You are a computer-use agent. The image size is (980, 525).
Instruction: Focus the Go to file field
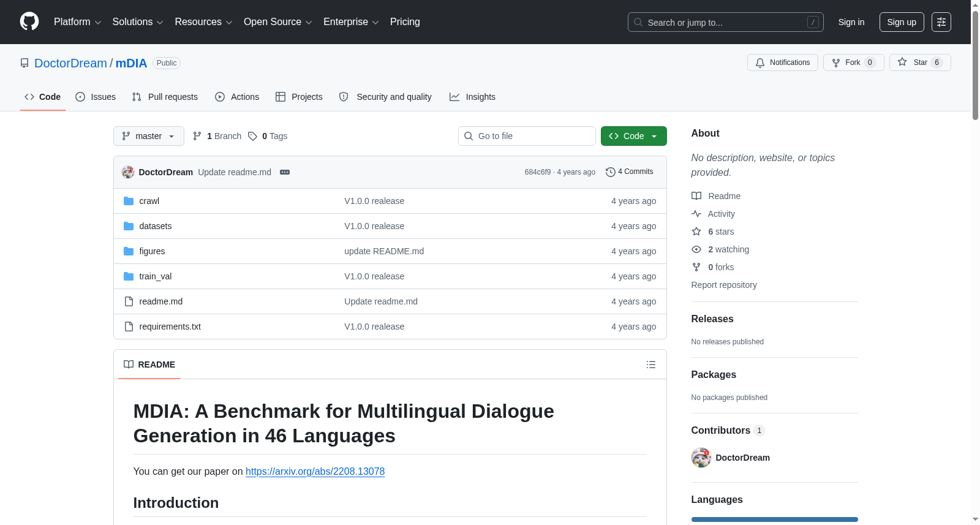click(527, 136)
